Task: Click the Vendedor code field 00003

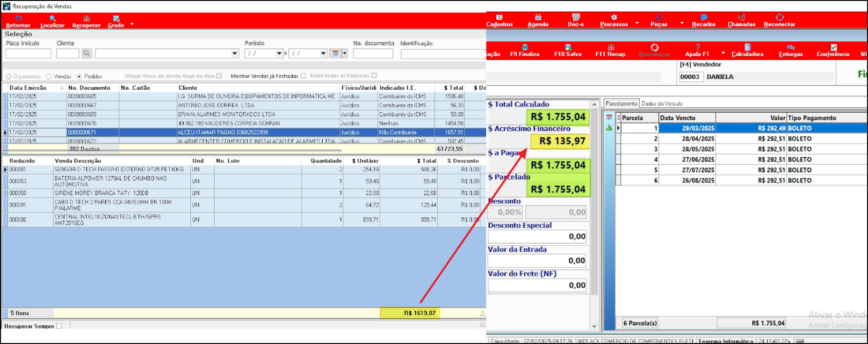Action: [x=691, y=77]
